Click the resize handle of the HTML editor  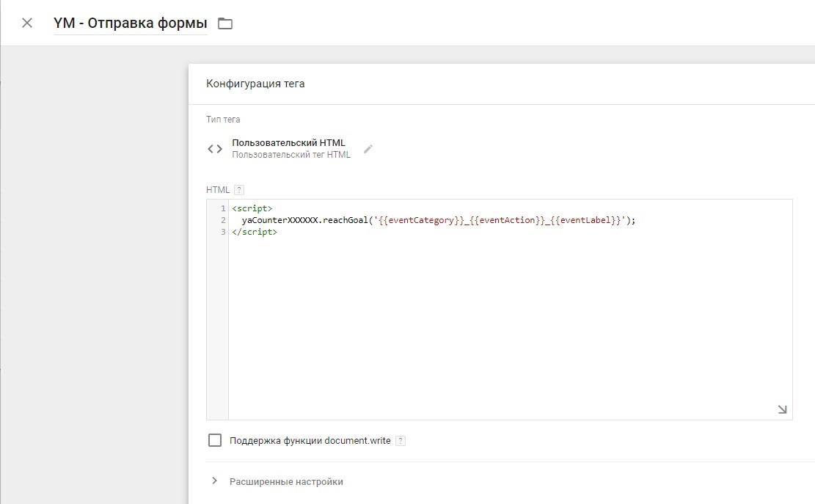[782, 409]
